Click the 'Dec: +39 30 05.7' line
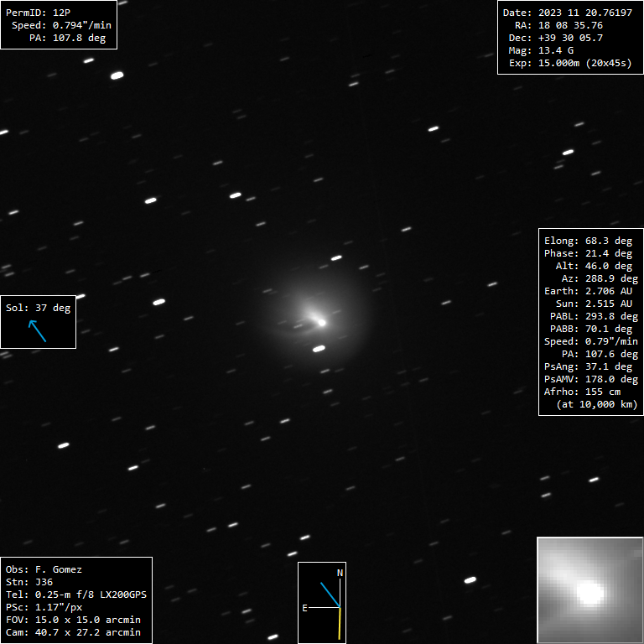 556,39
